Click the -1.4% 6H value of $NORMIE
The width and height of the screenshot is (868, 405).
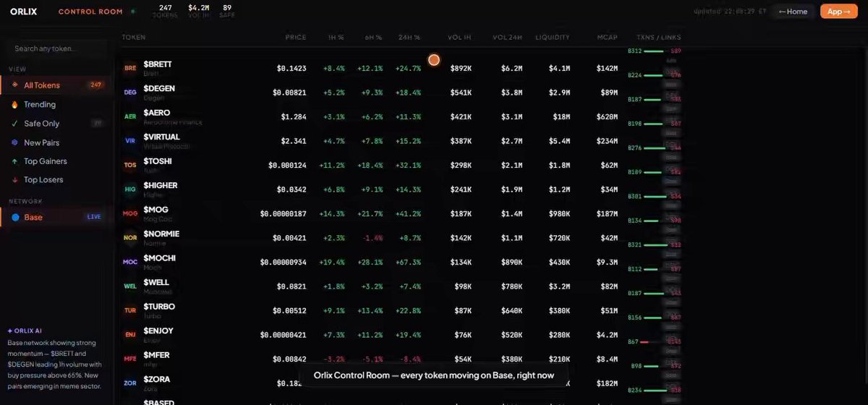tap(372, 238)
